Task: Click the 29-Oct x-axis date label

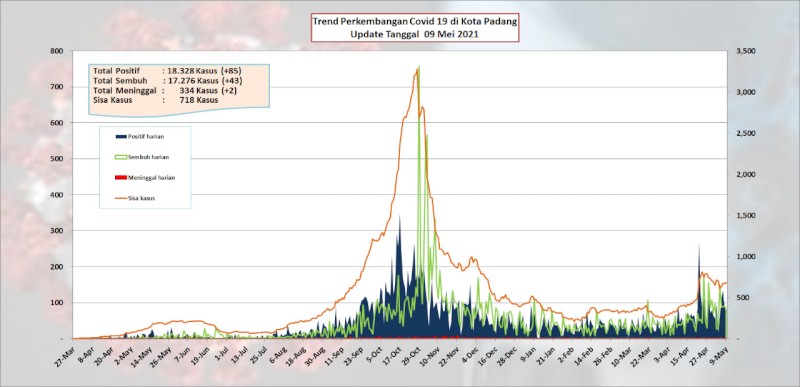Action: pyautogui.click(x=412, y=351)
